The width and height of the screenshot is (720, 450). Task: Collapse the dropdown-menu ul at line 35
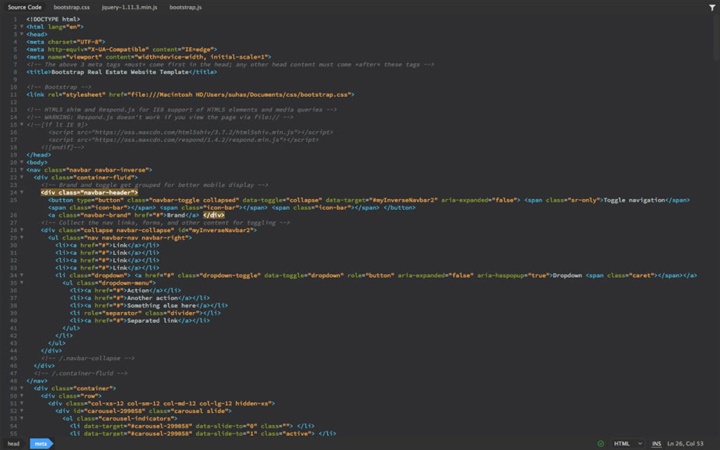22,283
